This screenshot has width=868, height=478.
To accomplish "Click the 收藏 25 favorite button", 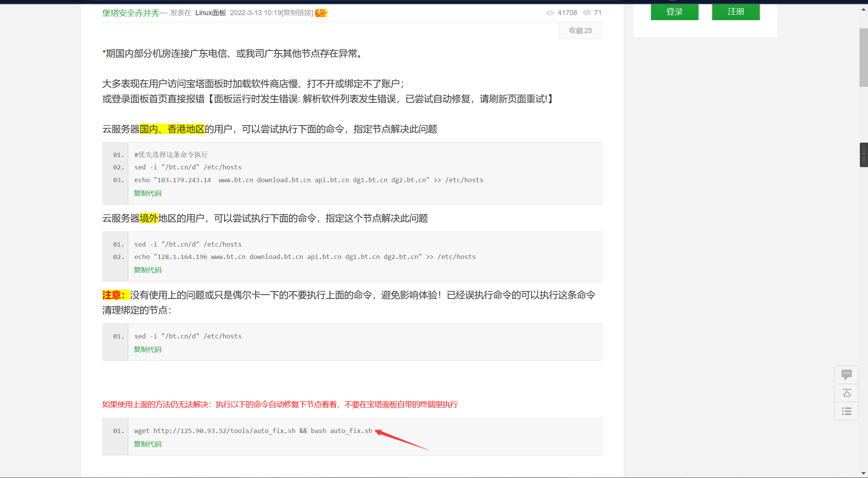I will pos(580,31).
